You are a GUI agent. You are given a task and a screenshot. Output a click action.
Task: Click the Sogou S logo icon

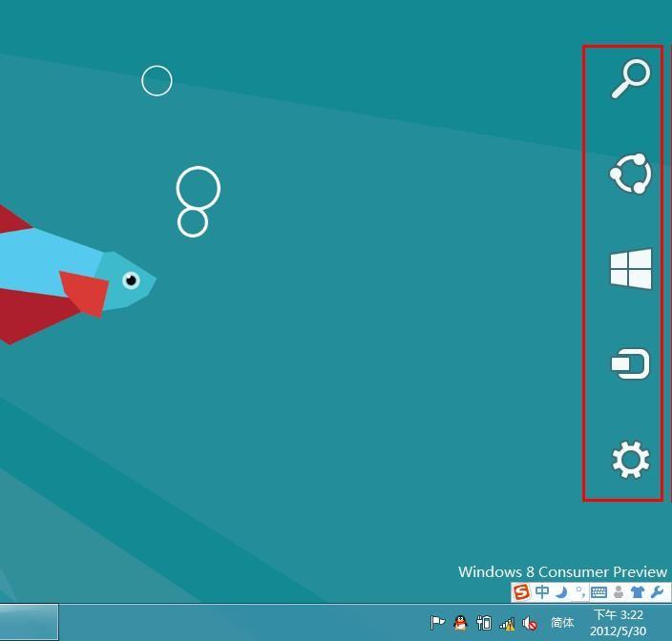[521, 592]
